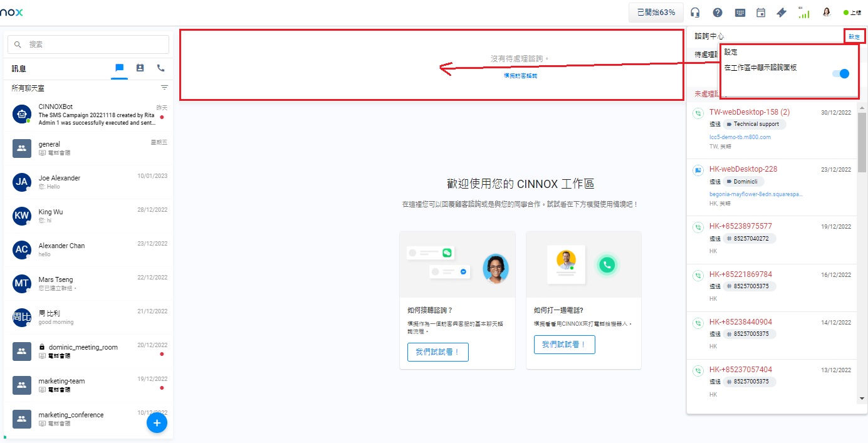Open the begonia-mayflower-8edn.squarespa… link
Image resolution: width=868 pixels, height=443 pixels.
coord(756,194)
